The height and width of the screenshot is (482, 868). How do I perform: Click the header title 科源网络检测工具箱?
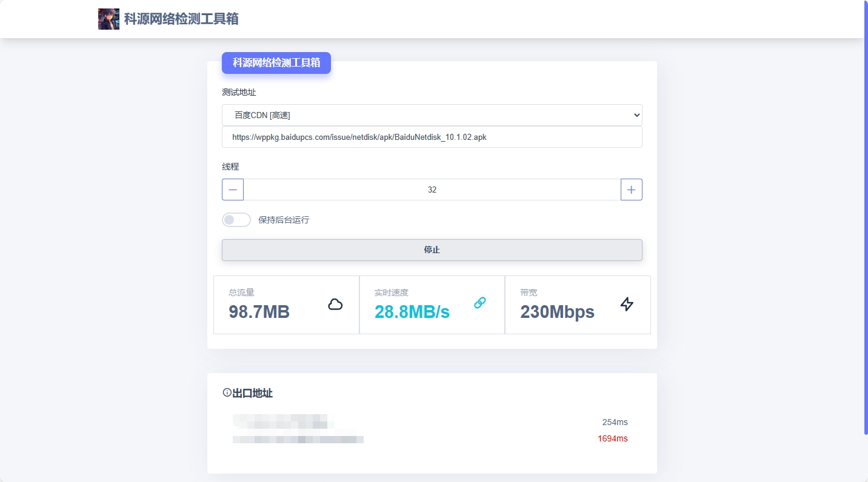pyautogui.click(x=181, y=19)
